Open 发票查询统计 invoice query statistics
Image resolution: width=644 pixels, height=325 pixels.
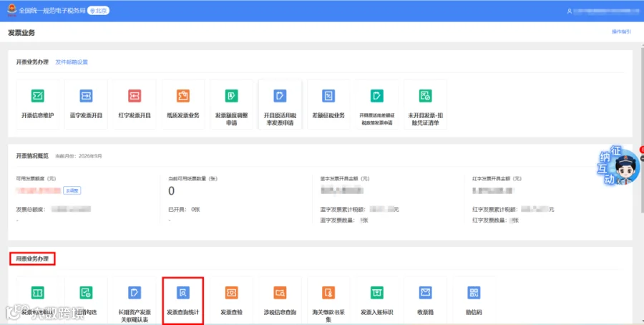(183, 301)
